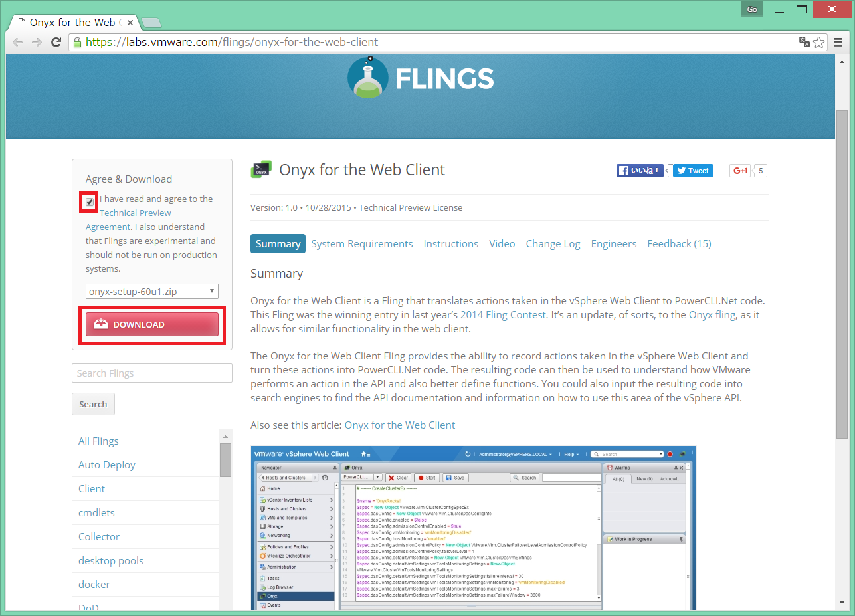
Task: Toggle the agreement checkbox
Action: pyautogui.click(x=90, y=202)
